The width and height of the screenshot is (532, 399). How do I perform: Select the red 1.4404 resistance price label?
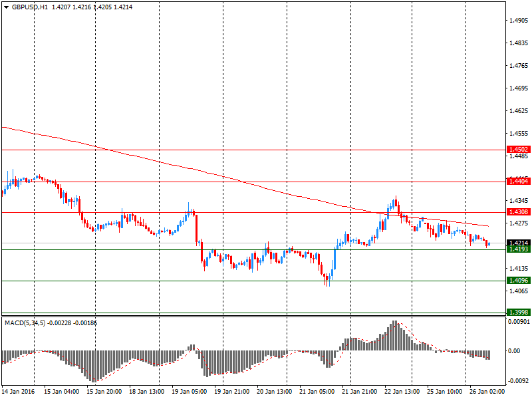tap(519, 182)
